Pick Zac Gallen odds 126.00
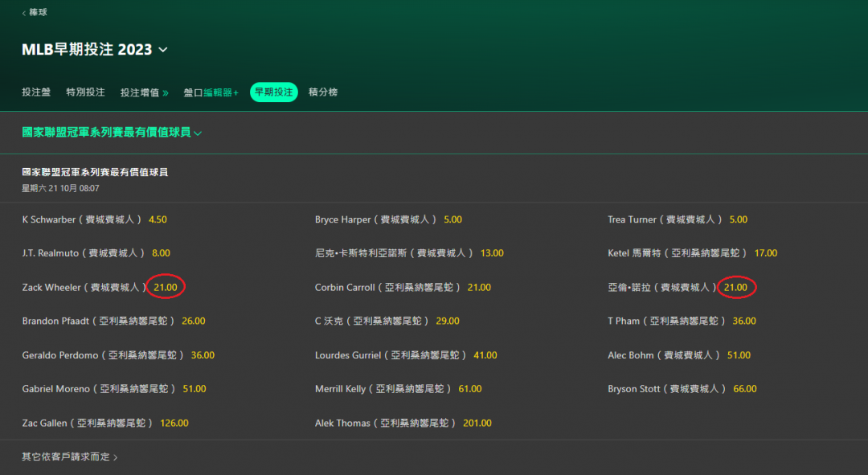The height and width of the screenshot is (475, 868). click(x=174, y=423)
